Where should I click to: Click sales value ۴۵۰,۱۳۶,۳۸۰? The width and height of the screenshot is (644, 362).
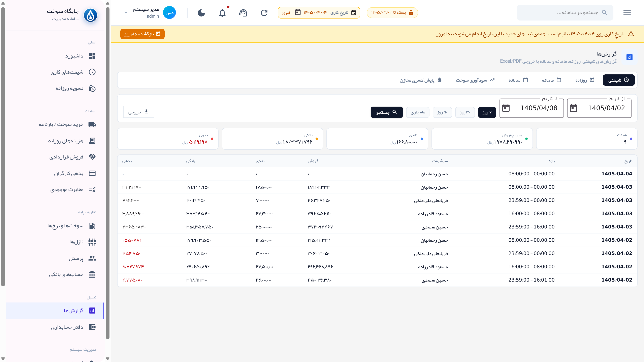(x=320, y=280)
